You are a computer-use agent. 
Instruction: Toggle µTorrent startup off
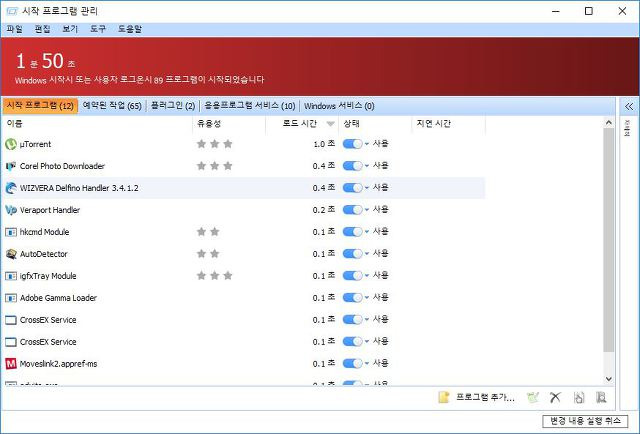tap(352, 144)
